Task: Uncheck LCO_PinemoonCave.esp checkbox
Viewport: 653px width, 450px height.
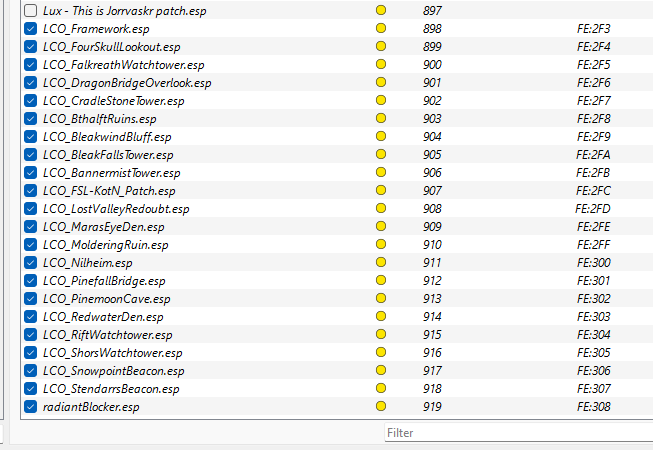Action: (30, 298)
